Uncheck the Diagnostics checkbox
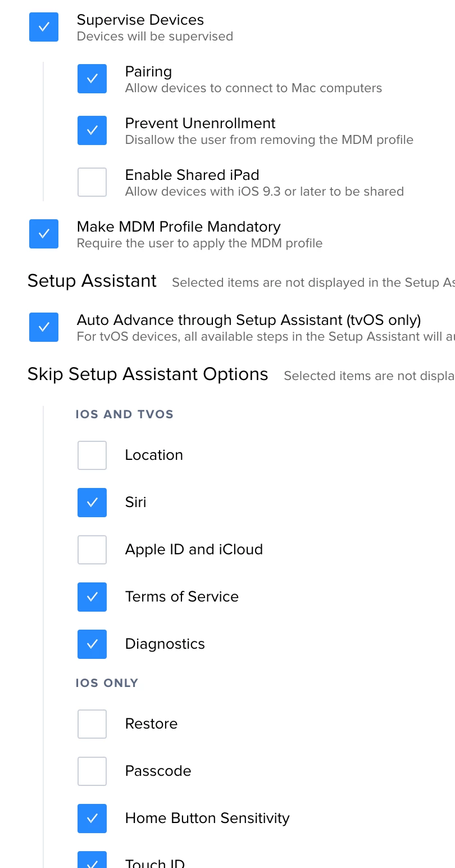This screenshot has width=455, height=868. coord(92,644)
